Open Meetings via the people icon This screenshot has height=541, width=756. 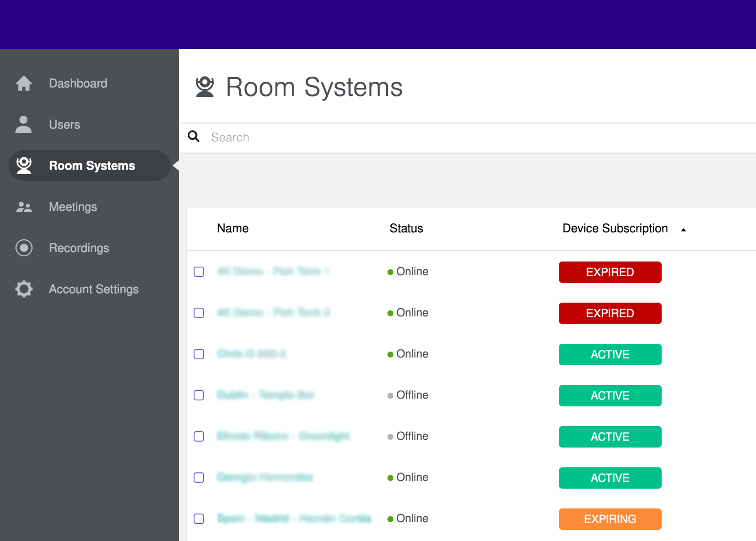coord(24,207)
